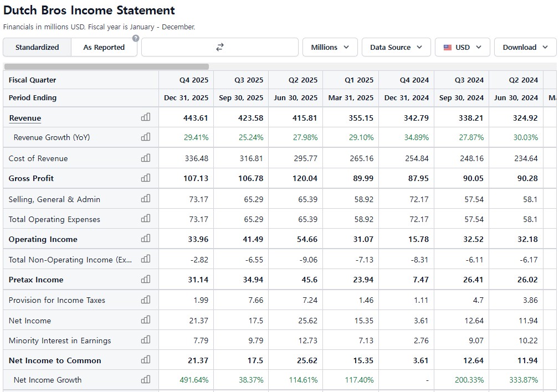The image size is (559, 392).
Task: Click chart icon for Pretax Income
Action: [x=146, y=279]
